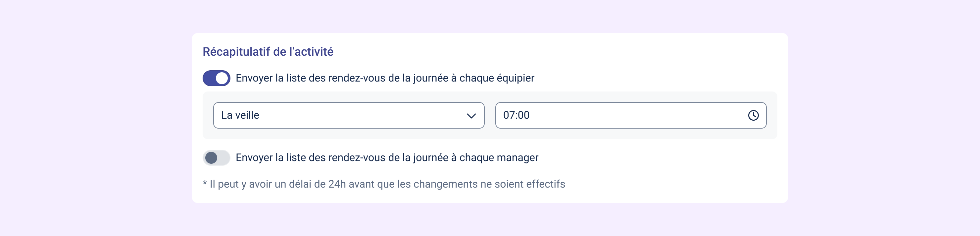Click the footnote about the 24h delay

(384, 184)
